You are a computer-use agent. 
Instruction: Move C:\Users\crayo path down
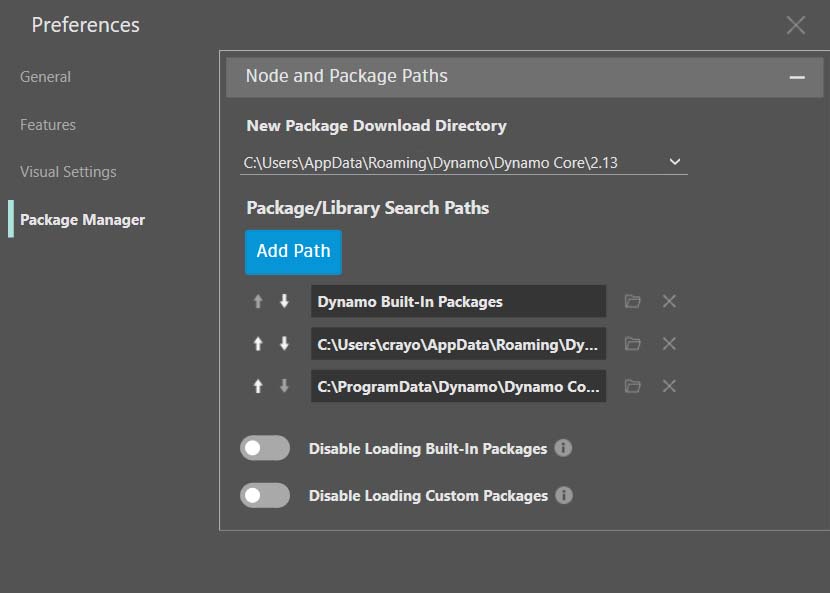coord(284,344)
